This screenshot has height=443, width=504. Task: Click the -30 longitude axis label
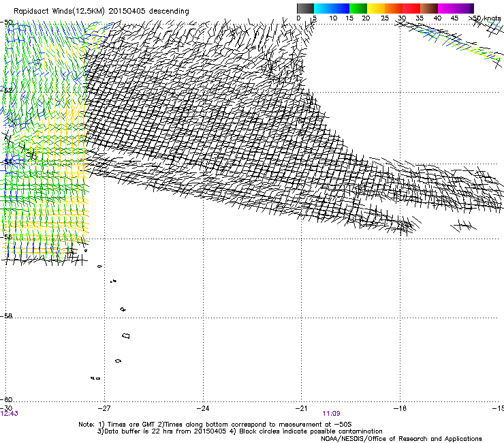[6, 408]
